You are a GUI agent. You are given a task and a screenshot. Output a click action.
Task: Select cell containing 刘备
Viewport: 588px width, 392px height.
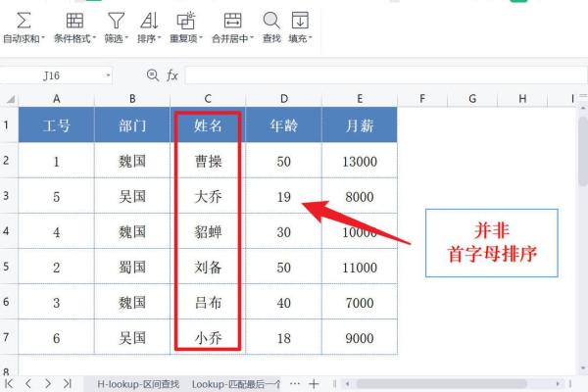click(x=208, y=267)
